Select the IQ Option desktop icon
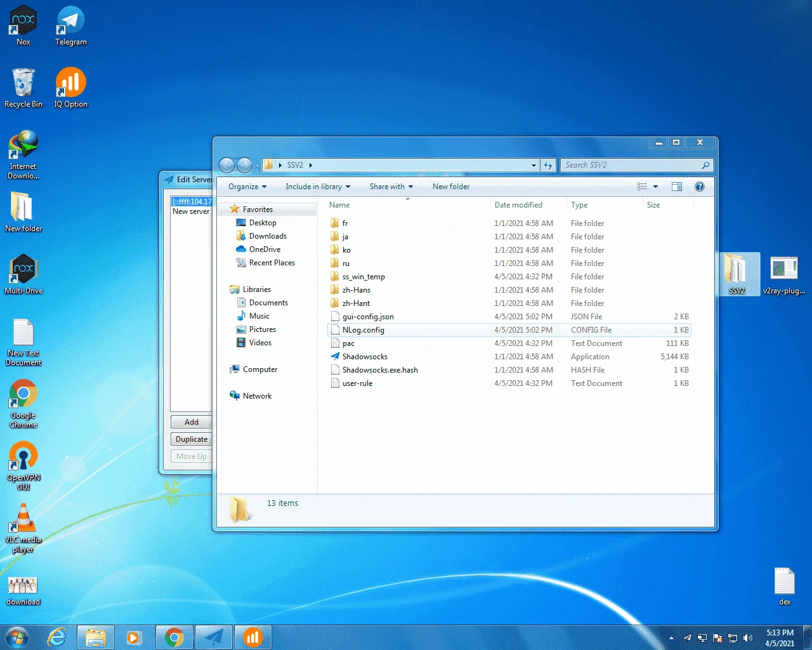The height and width of the screenshot is (650, 812). [71, 88]
